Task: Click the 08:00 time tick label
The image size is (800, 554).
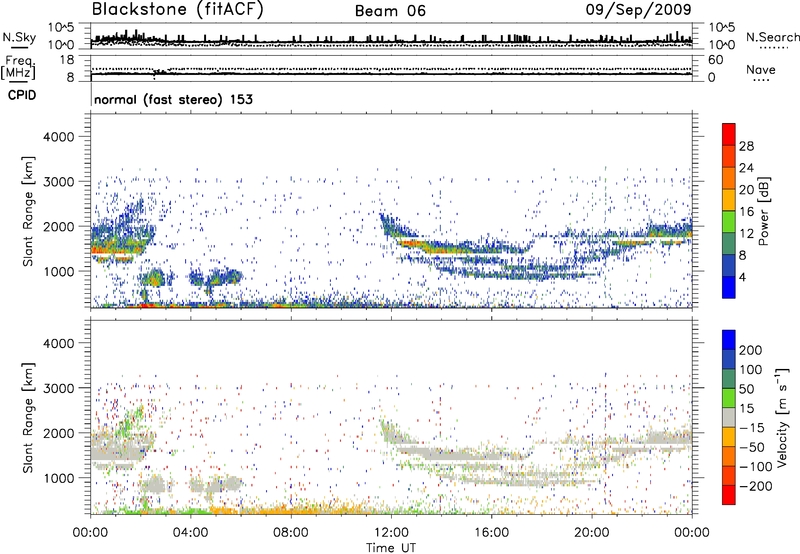Action: [x=291, y=533]
